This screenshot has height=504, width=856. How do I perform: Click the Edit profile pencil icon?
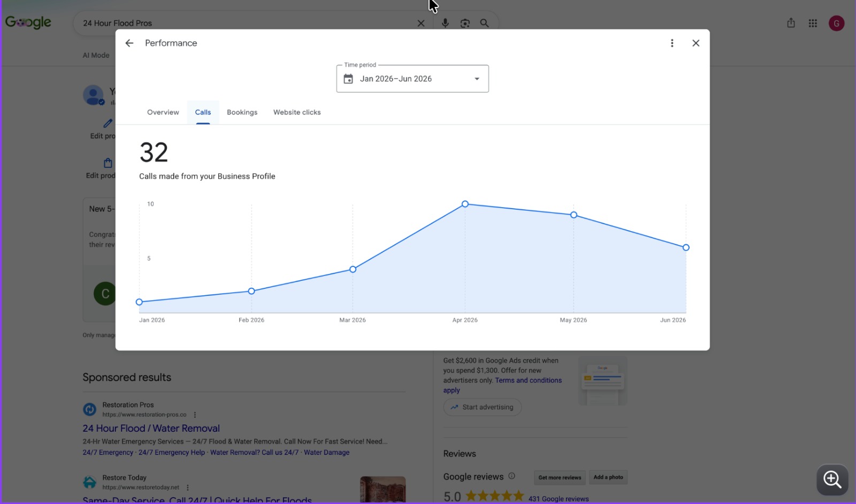click(x=108, y=123)
